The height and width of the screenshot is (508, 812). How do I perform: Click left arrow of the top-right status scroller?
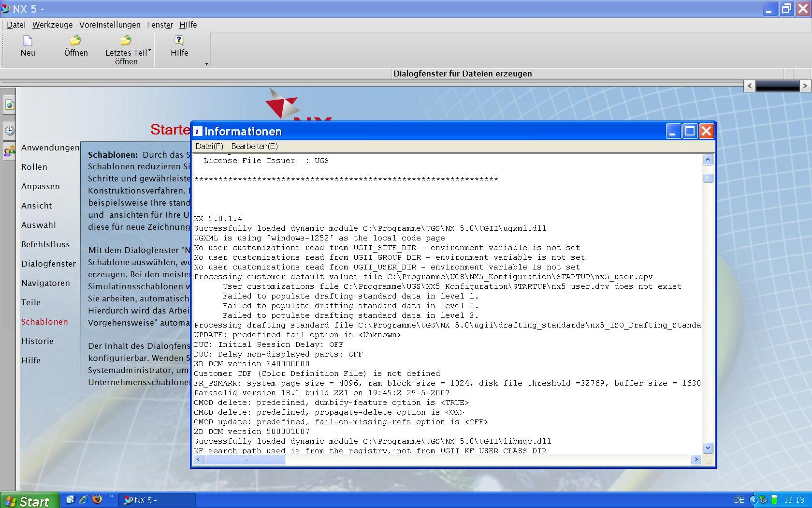pos(749,86)
